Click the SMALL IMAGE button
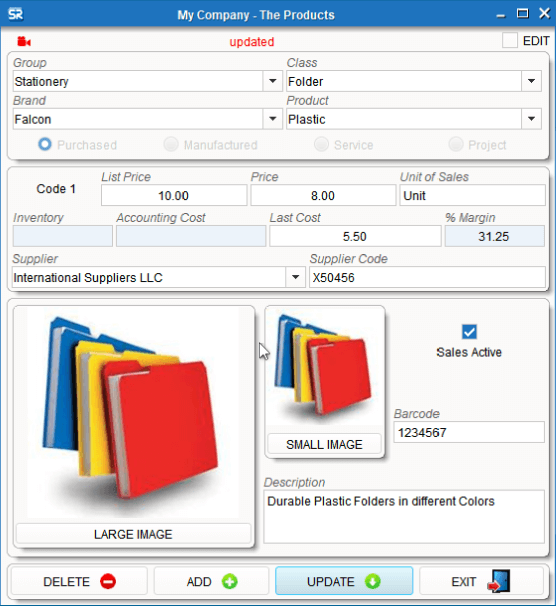The image size is (556, 606). tap(324, 444)
